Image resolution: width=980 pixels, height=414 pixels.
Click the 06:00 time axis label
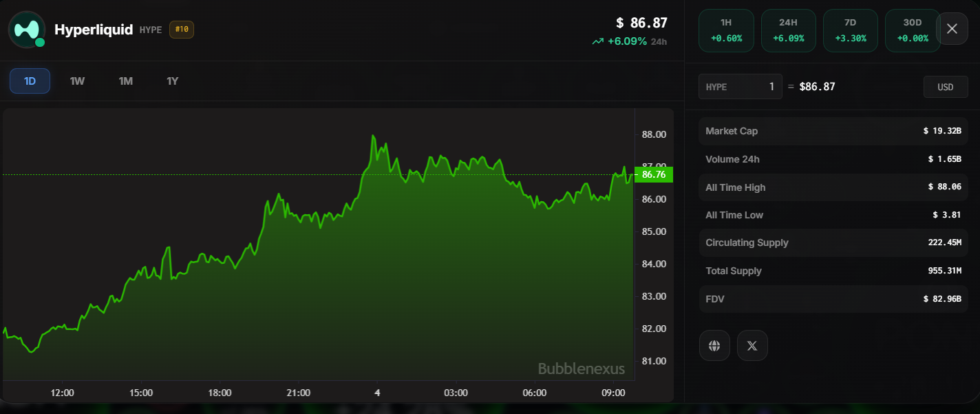coord(535,393)
